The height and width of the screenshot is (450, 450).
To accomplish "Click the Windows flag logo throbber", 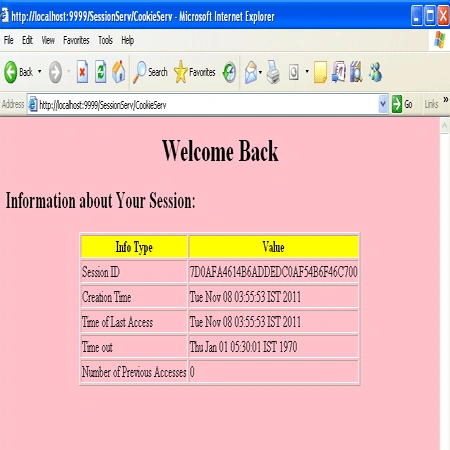I will tap(440, 40).
